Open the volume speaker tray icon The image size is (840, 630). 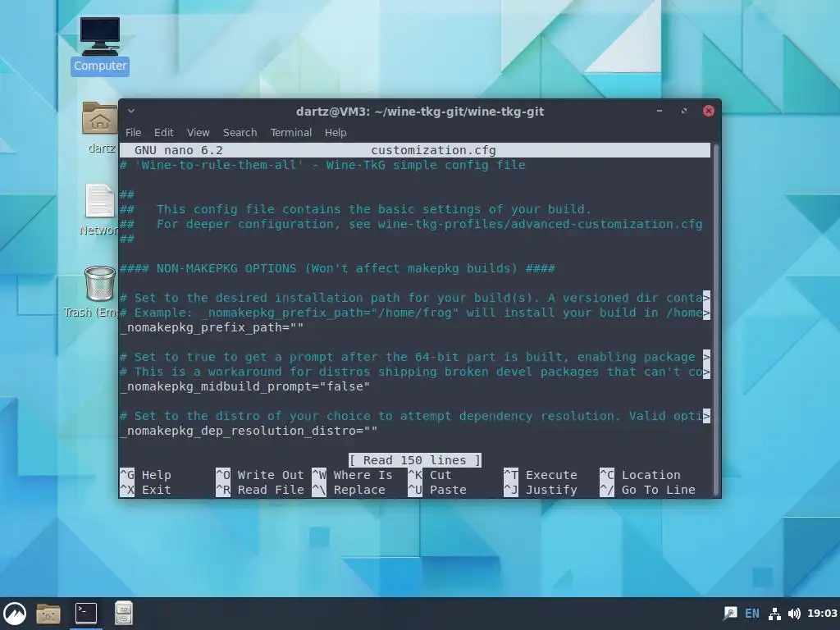point(794,614)
